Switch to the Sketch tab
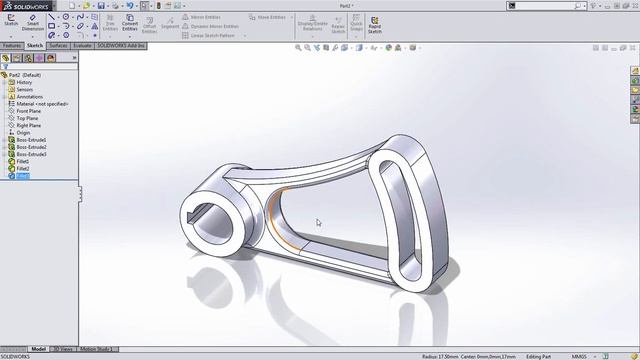 click(35, 46)
